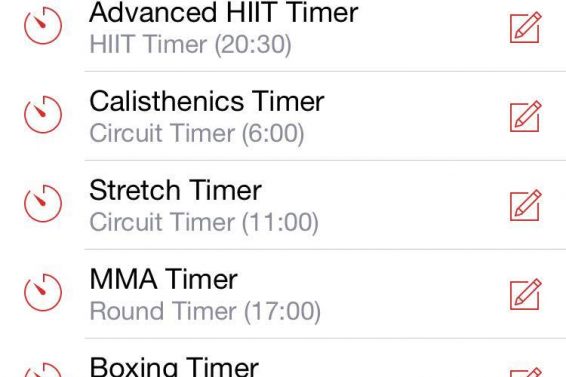Open the Stretch Timer entry
566x377 pixels.
click(x=283, y=205)
